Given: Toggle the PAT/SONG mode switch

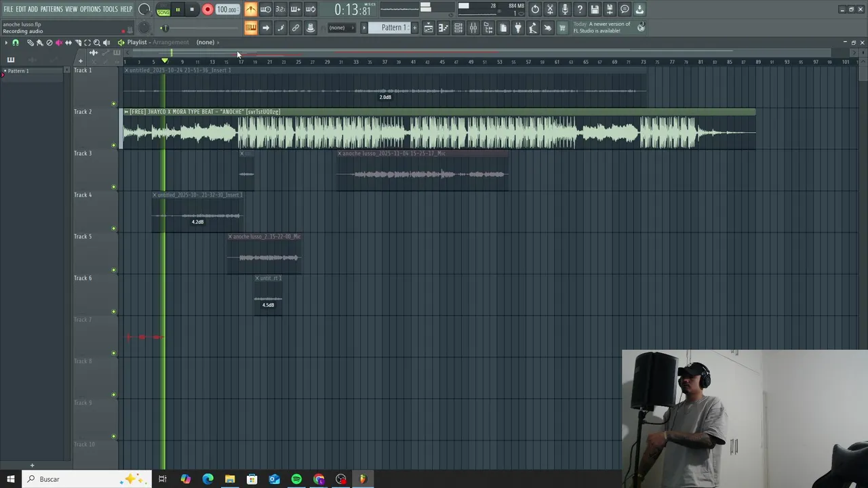Looking at the screenshot, I should (163, 10).
